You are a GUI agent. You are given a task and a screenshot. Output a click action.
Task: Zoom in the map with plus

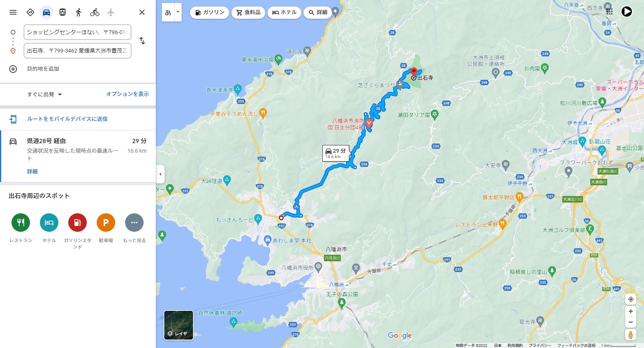pos(631,312)
